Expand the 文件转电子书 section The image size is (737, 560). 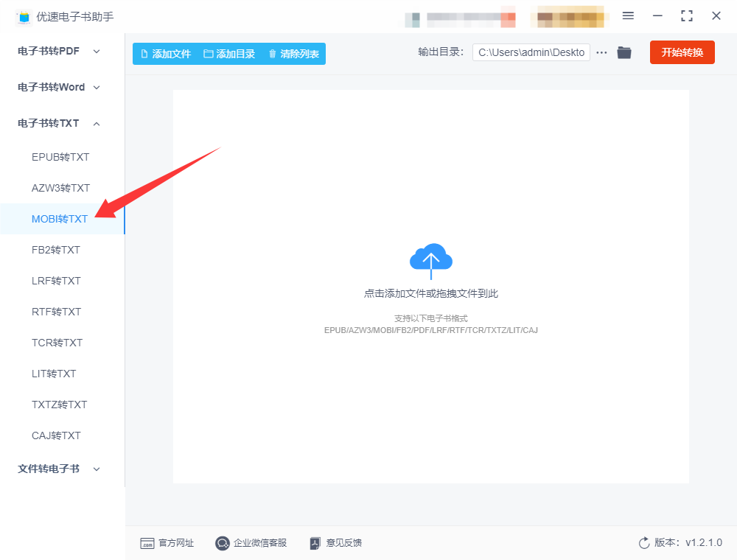(x=59, y=469)
